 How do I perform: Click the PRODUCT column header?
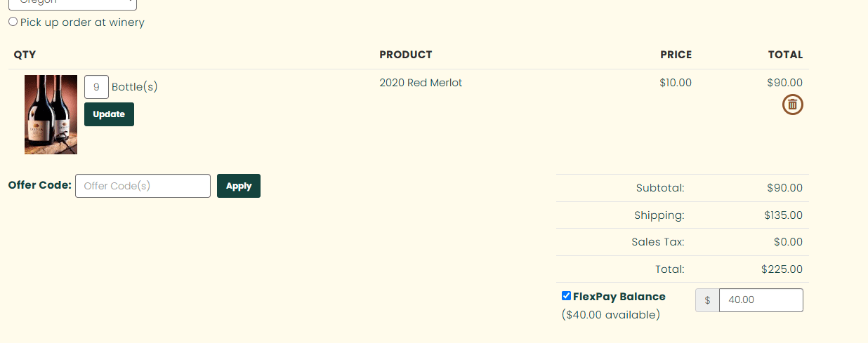(405, 55)
